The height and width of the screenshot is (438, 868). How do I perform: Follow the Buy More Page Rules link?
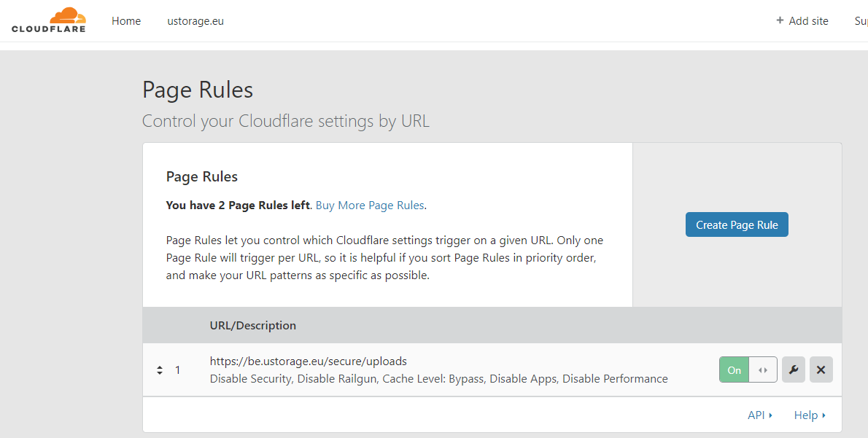pos(370,206)
